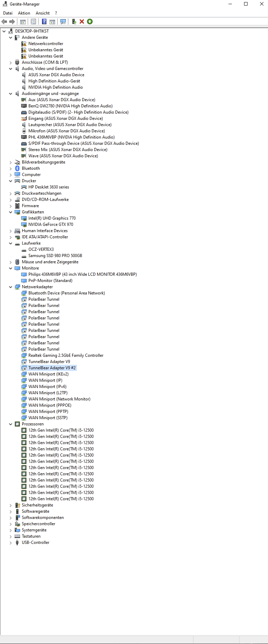Select the OCZ-VERTEX3 drive
Image resolution: width=268 pixels, height=644 pixels.
pyautogui.click(x=41, y=249)
